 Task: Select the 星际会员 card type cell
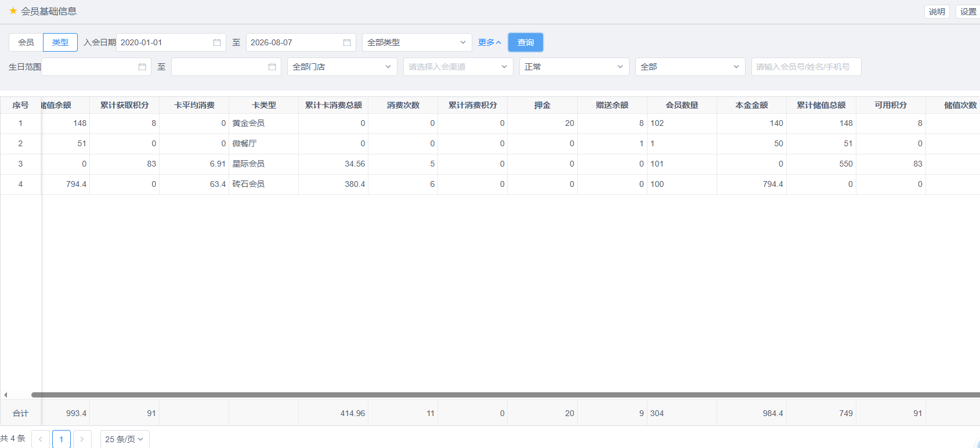tap(264, 164)
